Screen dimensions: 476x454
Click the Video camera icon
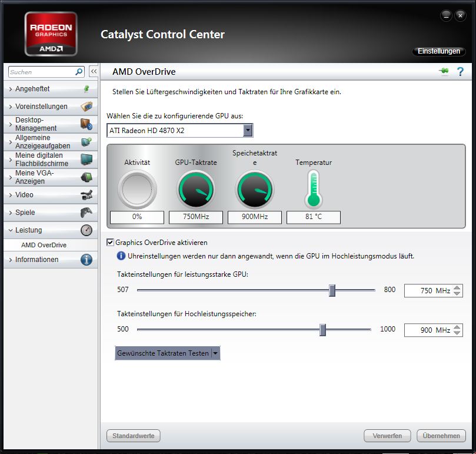86,194
